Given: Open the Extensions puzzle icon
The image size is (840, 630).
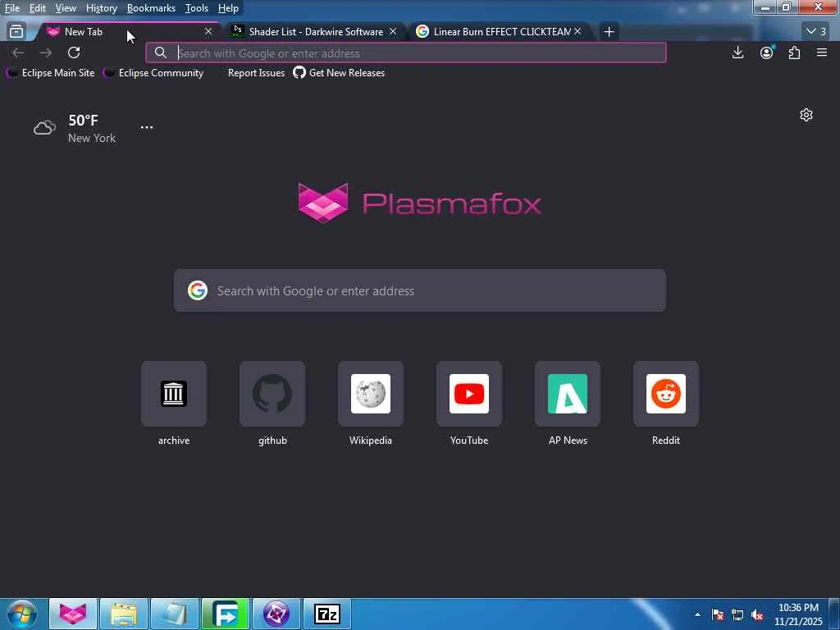Looking at the screenshot, I should (x=794, y=52).
